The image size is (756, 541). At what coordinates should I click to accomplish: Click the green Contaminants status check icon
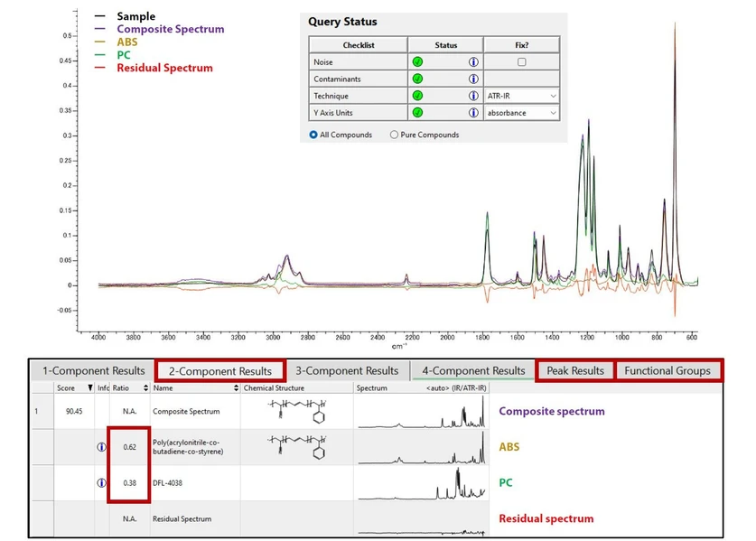coord(417,79)
